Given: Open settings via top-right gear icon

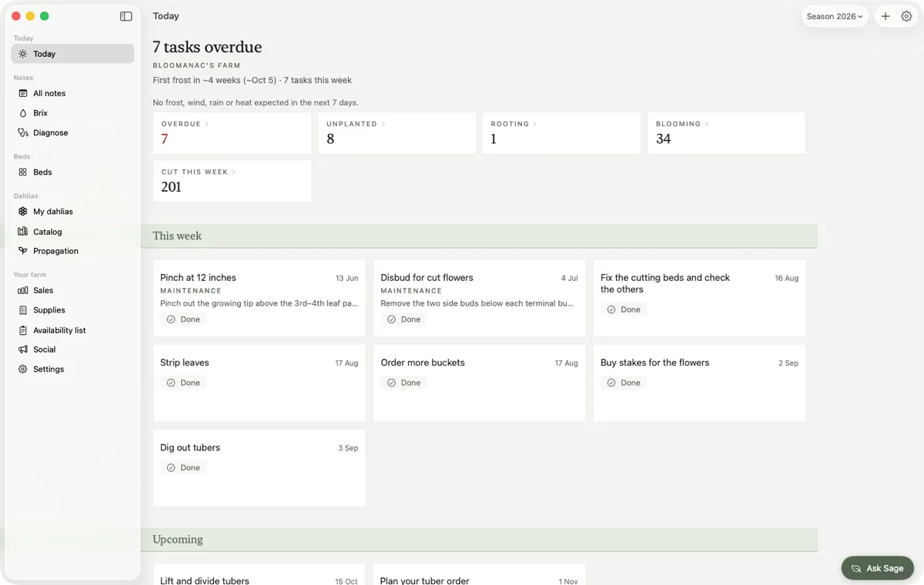Looking at the screenshot, I should coord(906,16).
